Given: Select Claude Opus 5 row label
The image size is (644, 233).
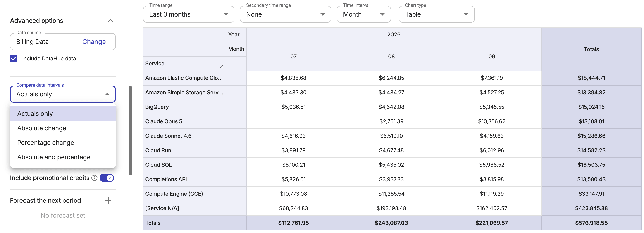Looking at the screenshot, I should tap(195, 121).
